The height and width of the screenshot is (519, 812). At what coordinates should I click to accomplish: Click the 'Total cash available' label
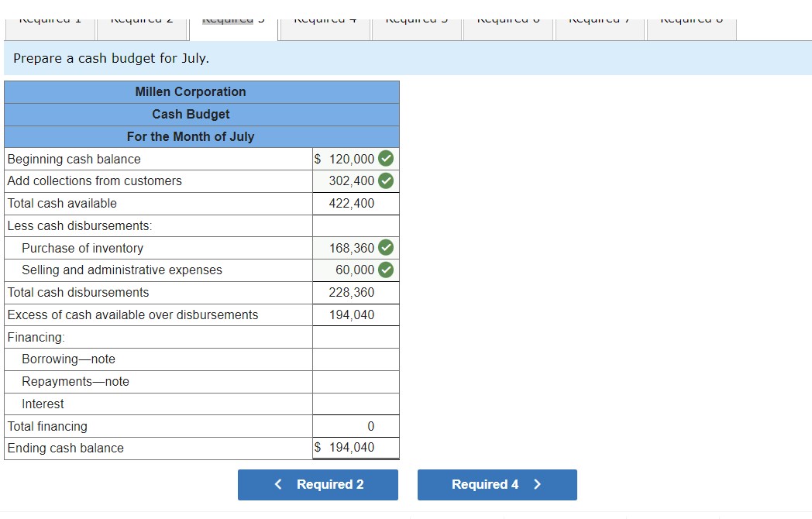tap(62, 204)
